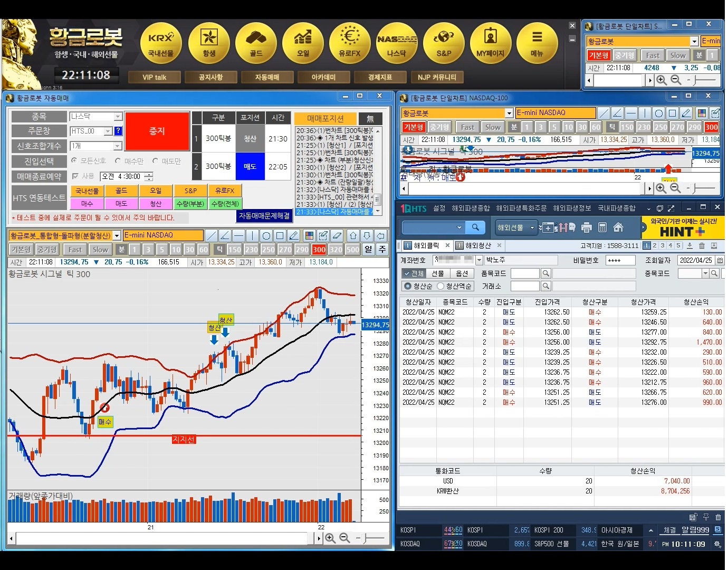Select pencil tool in main chart toolbar

pyautogui.click(x=294, y=235)
